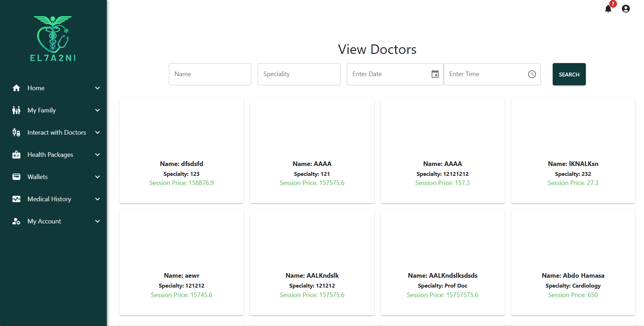Expand the Health Packages chevron

[x=98, y=155]
